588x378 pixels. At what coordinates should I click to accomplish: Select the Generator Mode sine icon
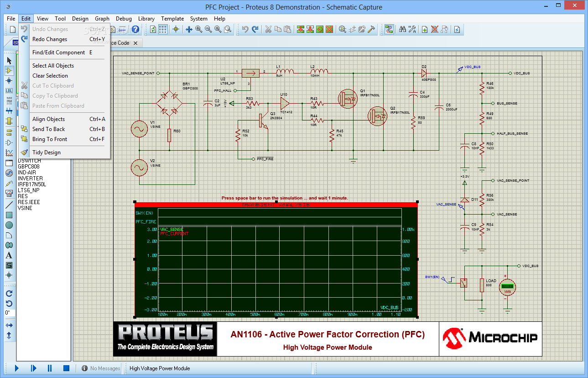(9, 173)
